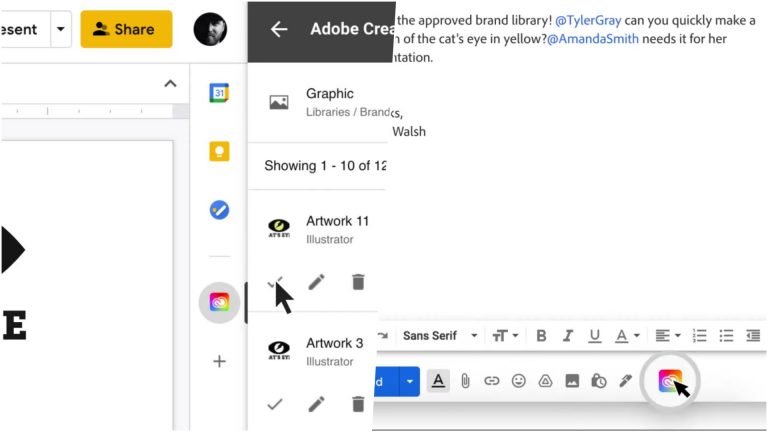Open the user profile avatar

click(x=210, y=29)
